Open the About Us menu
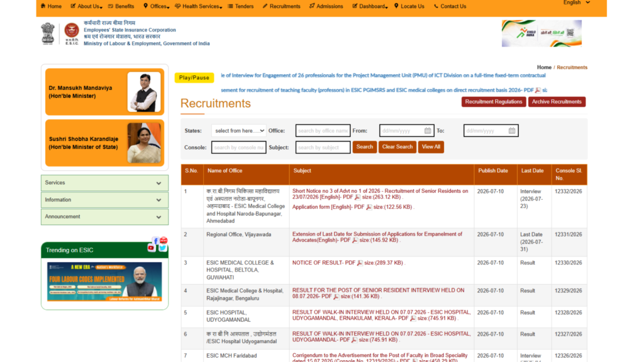Viewport: 644px width, 362px height. [x=86, y=6]
